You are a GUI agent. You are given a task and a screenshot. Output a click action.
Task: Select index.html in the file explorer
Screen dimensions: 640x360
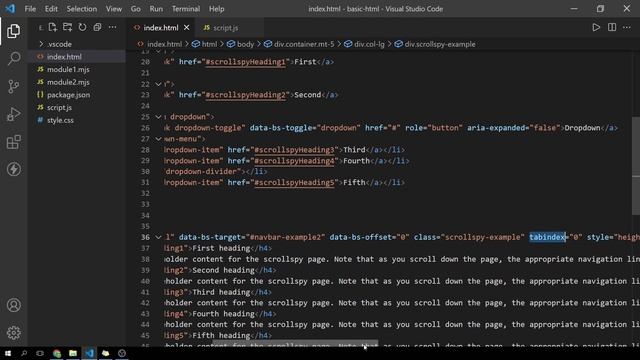pyautogui.click(x=76, y=57)
